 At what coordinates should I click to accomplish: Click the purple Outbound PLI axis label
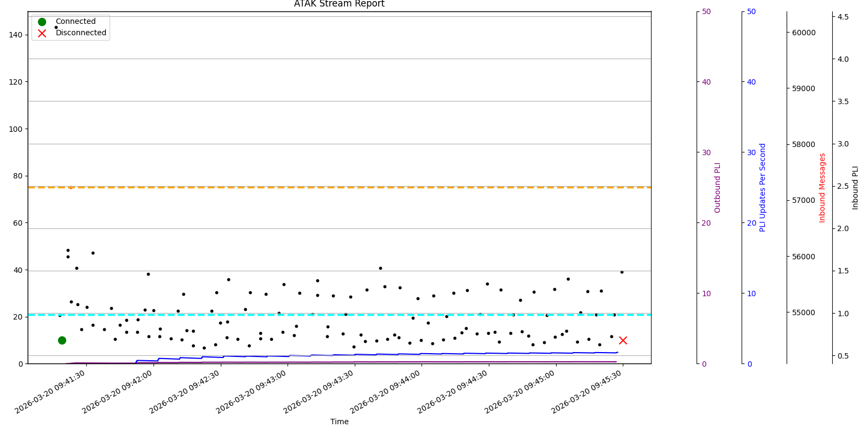[x=718, y=188]
